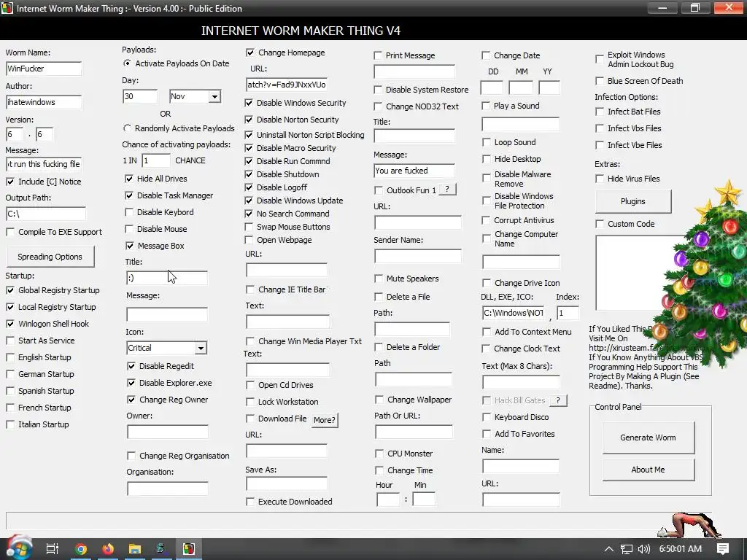
Task: Open the Windows Start menu
Action: coord(18,548)
